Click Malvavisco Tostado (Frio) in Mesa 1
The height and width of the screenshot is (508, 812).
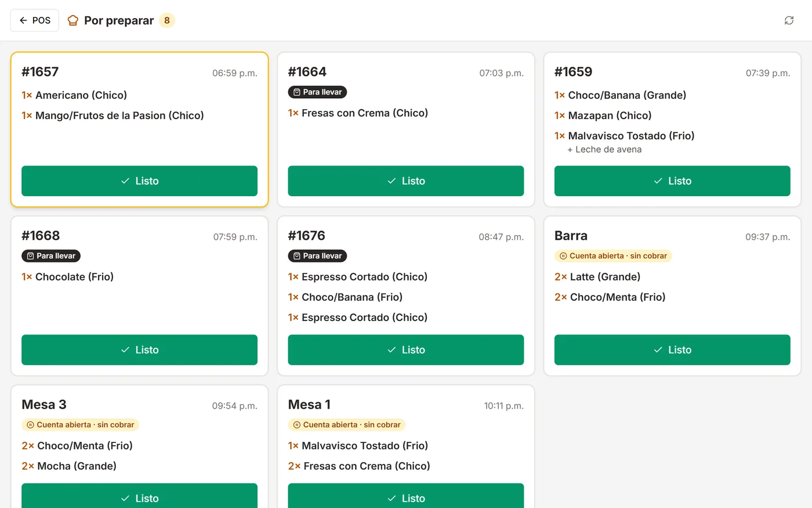point(365,446)
